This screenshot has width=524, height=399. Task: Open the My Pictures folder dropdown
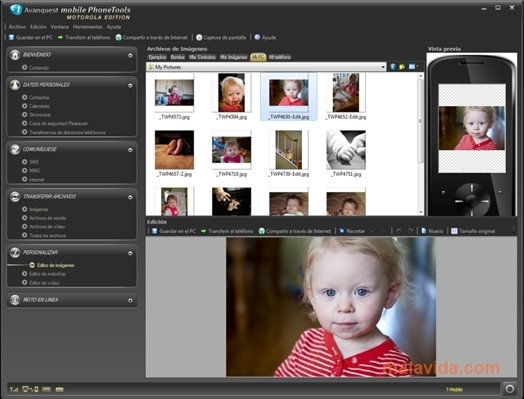click(x=383, y=67)
